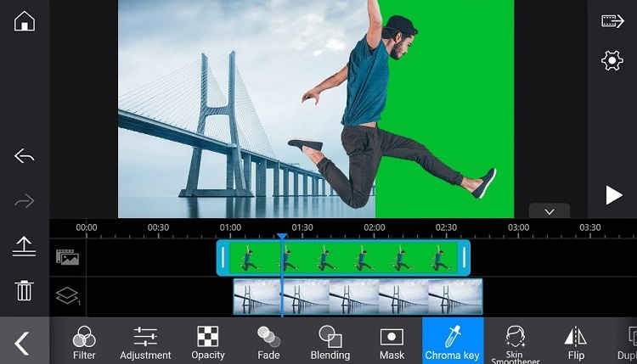
Task: Select the Chroma key tool
Action: tap(452, 341)
